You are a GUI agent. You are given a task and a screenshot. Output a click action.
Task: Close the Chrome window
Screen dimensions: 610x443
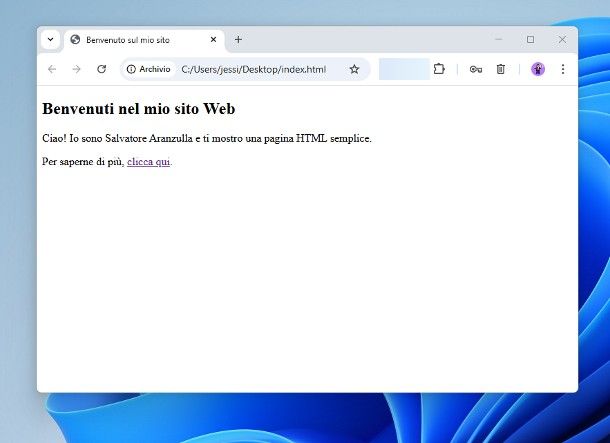(562, 39)
